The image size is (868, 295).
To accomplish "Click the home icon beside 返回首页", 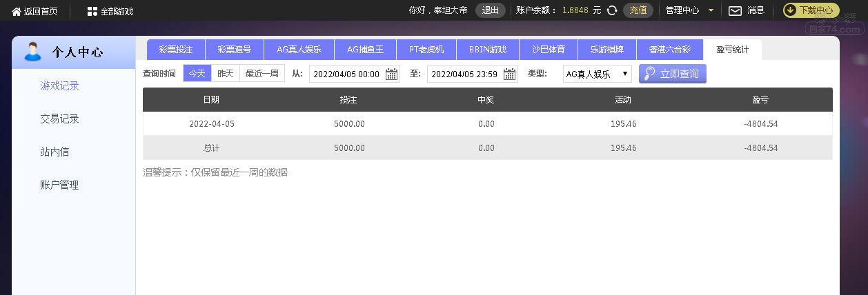I will (17, 11).
